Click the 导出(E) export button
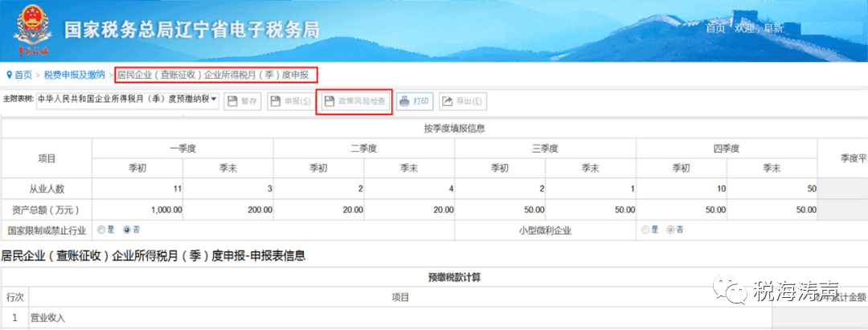868x330 pixels. tap(462, 101)
